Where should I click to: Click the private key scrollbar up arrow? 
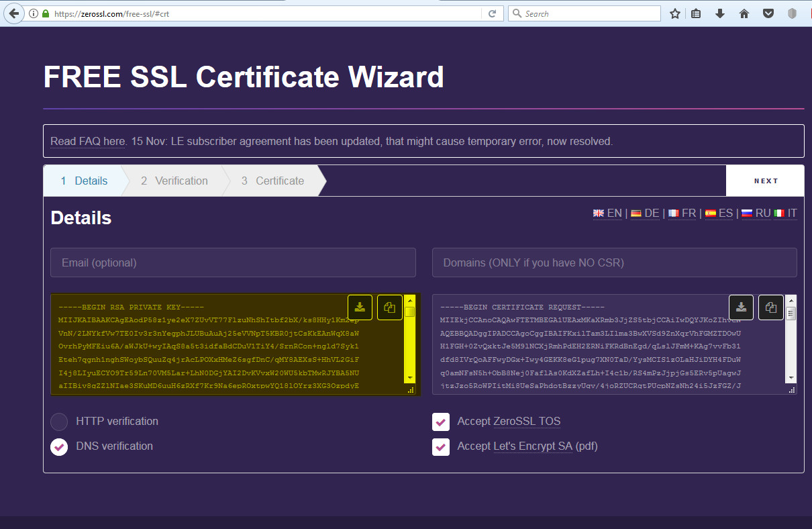(409, 299)
